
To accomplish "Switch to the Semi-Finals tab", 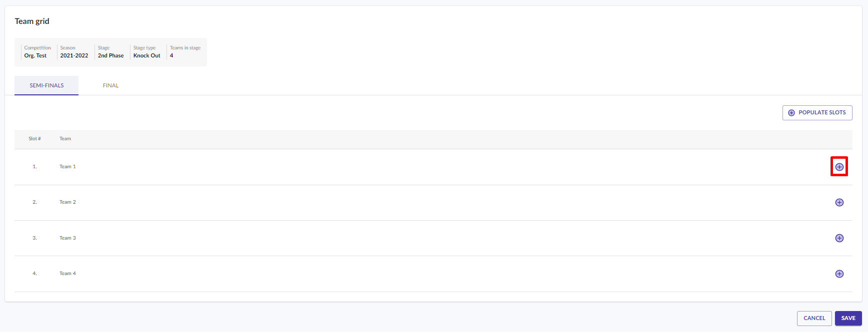I will [x=46, y=85].
